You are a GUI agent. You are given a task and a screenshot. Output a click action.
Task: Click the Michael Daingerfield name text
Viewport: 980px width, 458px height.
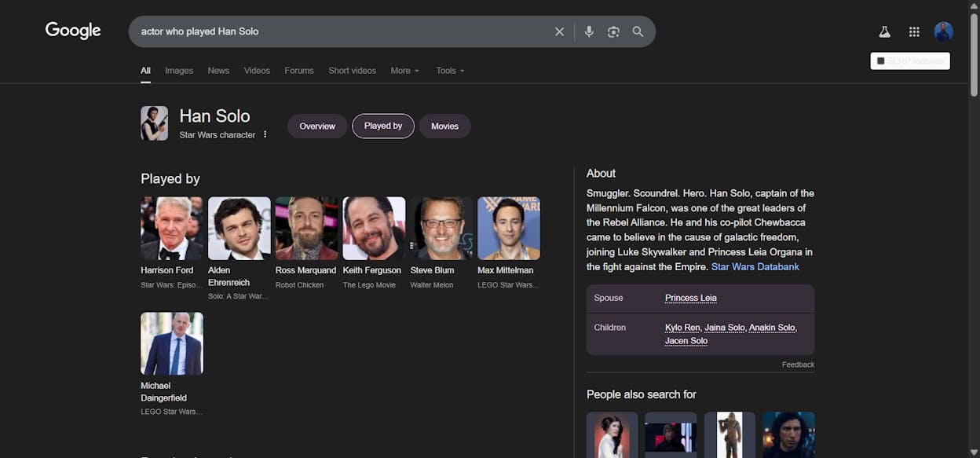pyautogui.click(x=164, y=392)
